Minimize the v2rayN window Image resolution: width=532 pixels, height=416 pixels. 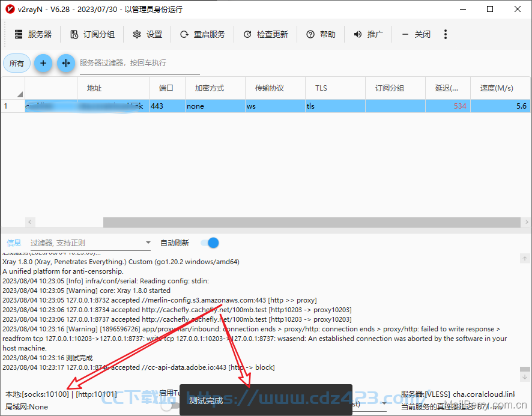pos(463,9)
